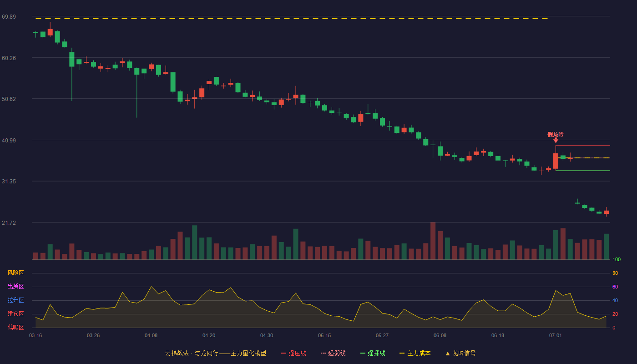Select the 拉升区 zone label
This screenshot has width=637, height=364.
(x=15, y=300)
